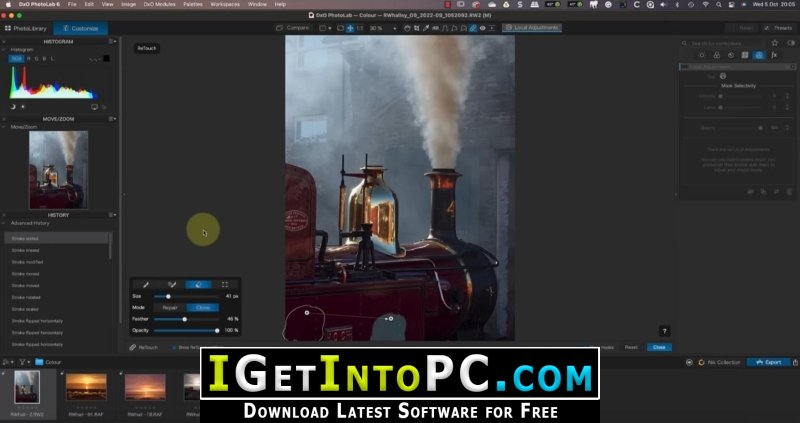Open the Light corrections palette tab
This screenshot has width=800, height=423.
click(x=702, y=55)
